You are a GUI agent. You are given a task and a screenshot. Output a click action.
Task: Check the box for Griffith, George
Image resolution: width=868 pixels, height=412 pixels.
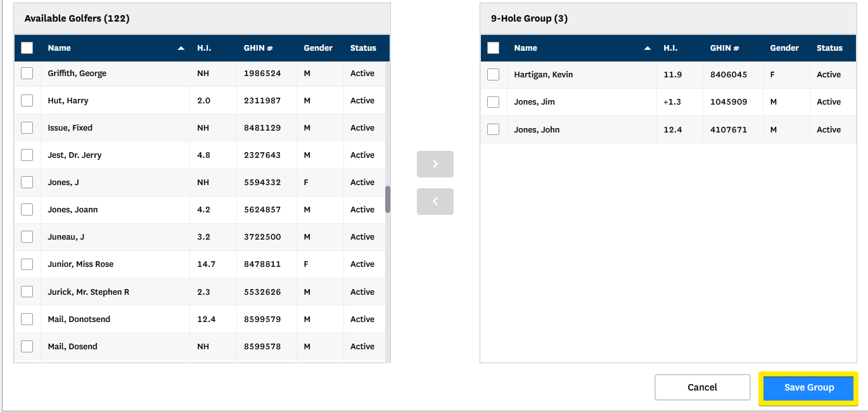[x=27, y=74]
